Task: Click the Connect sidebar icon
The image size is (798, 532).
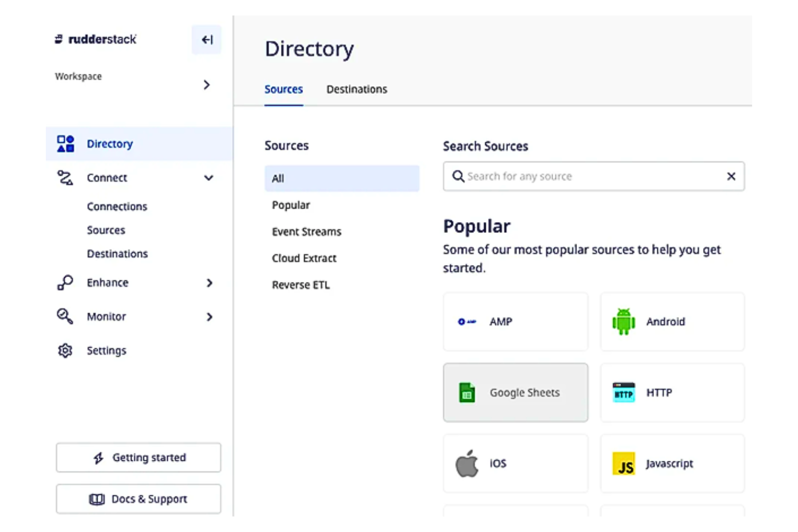Action: click(x=65, y=178)
